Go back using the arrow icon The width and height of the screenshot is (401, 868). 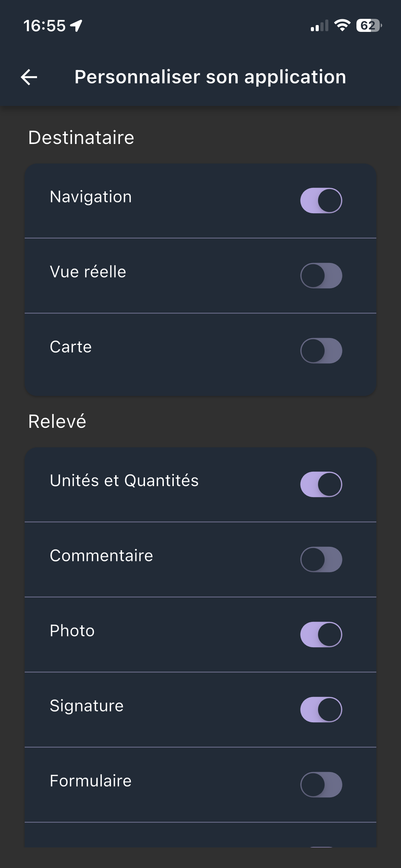29,77
